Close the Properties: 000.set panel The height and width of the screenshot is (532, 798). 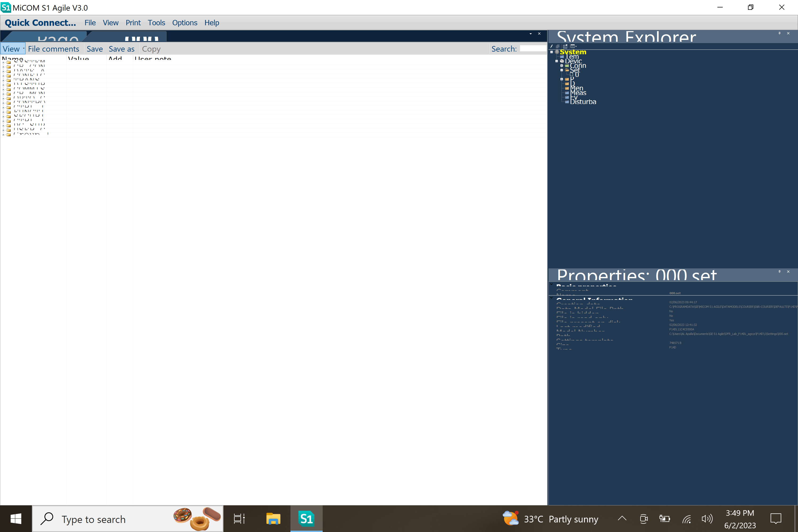point(788,271)
